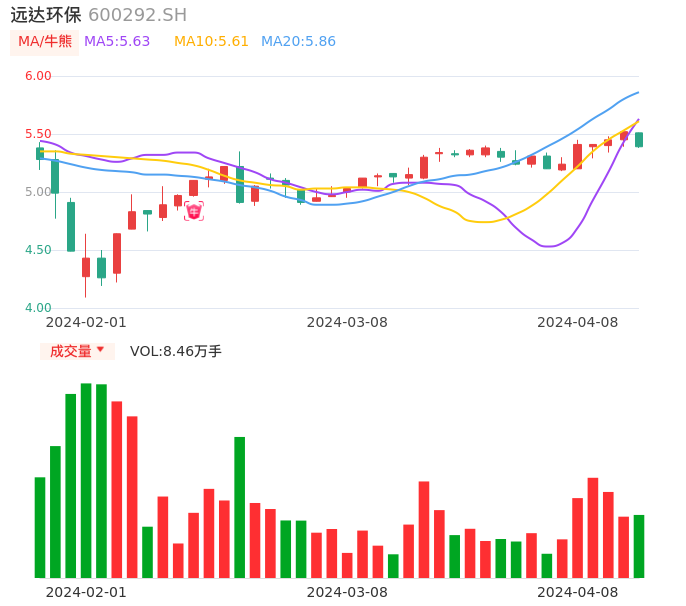Click 2024-02-01 date under the volume chart
The image size is (686, 606).
(x=86, y=592)
